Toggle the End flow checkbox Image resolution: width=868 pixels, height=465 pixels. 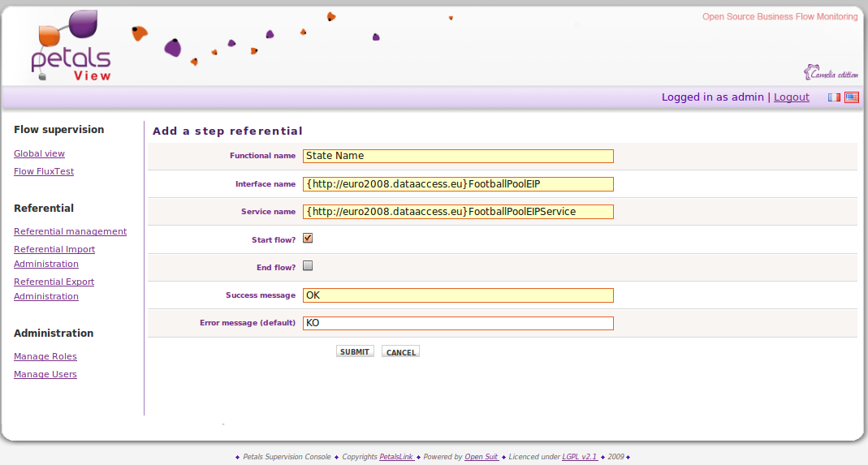pyautogui.click(x=308, y=266)
